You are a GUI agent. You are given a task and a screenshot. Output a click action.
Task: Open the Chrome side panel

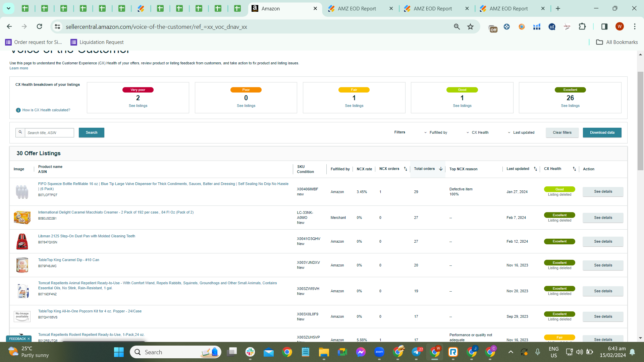(x=604, y=26)
